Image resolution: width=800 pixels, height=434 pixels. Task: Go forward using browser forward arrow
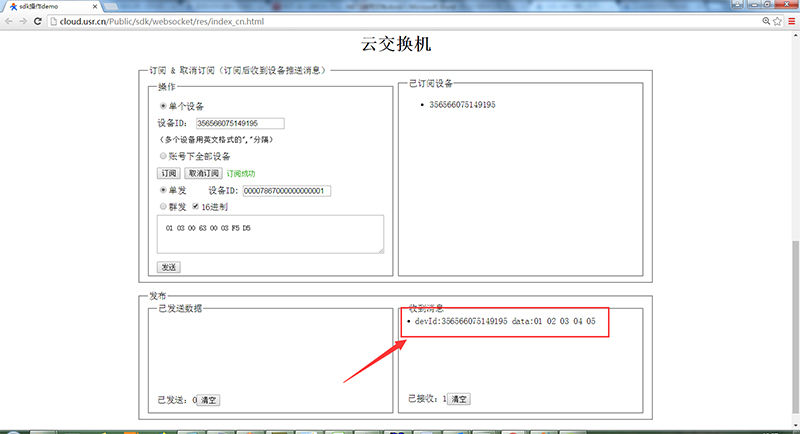(23, 21)
